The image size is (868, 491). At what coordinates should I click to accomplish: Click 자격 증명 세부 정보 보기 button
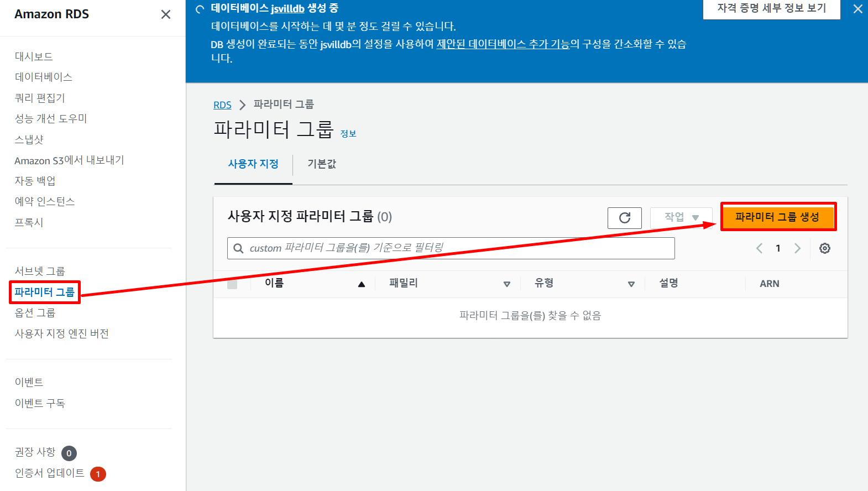pos(772,8)
